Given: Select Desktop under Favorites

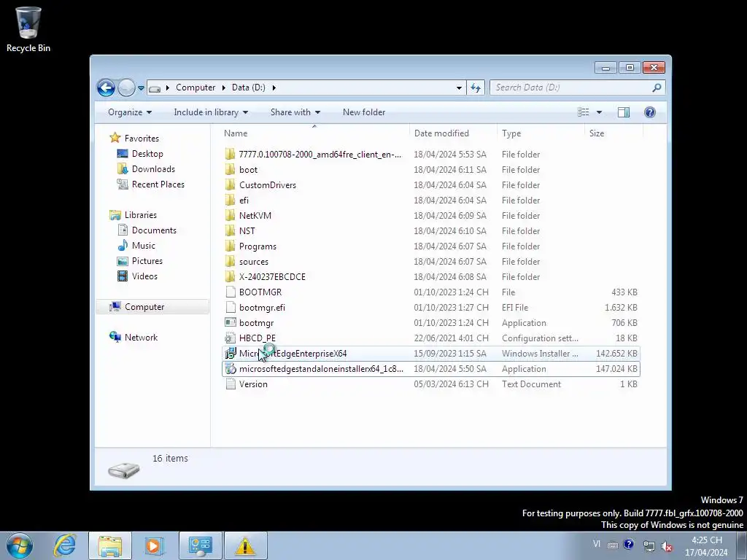Looking at the screenshot, I should click(147, 154).
